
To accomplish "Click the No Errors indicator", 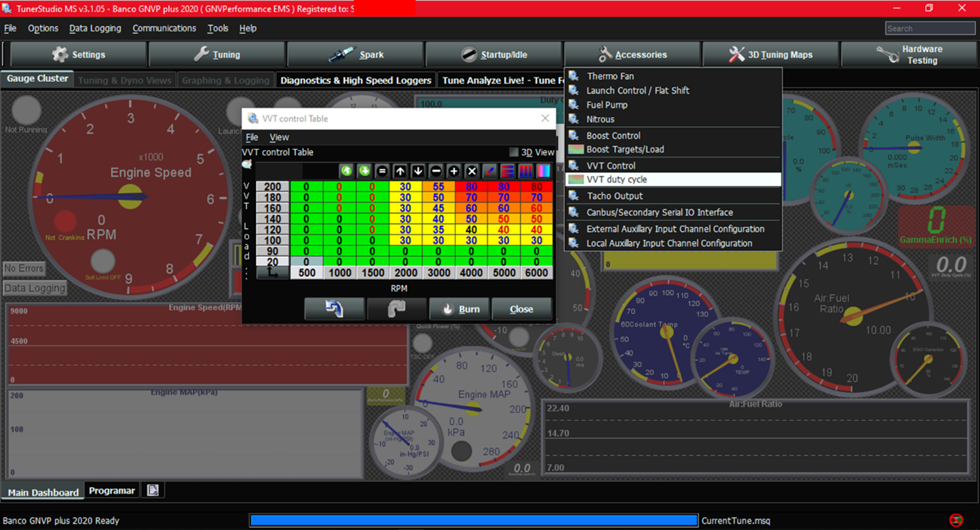I will click(24, 269).
